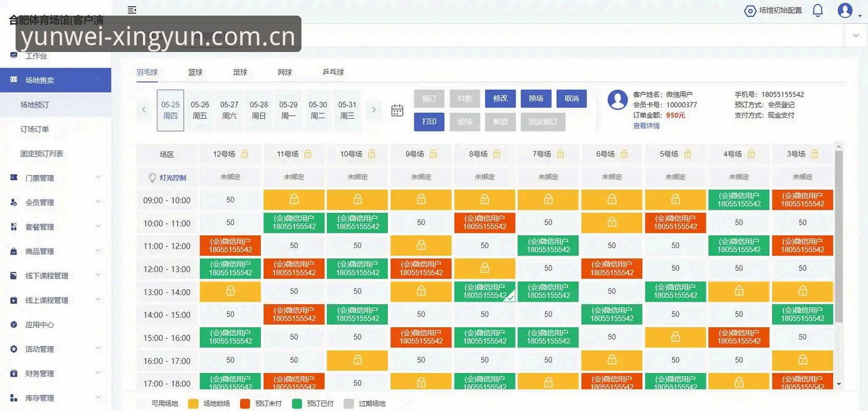This screenshot has width=868, height=411.
Task: Click red 预订未付 legend swatch
Action: pos(245,404)
